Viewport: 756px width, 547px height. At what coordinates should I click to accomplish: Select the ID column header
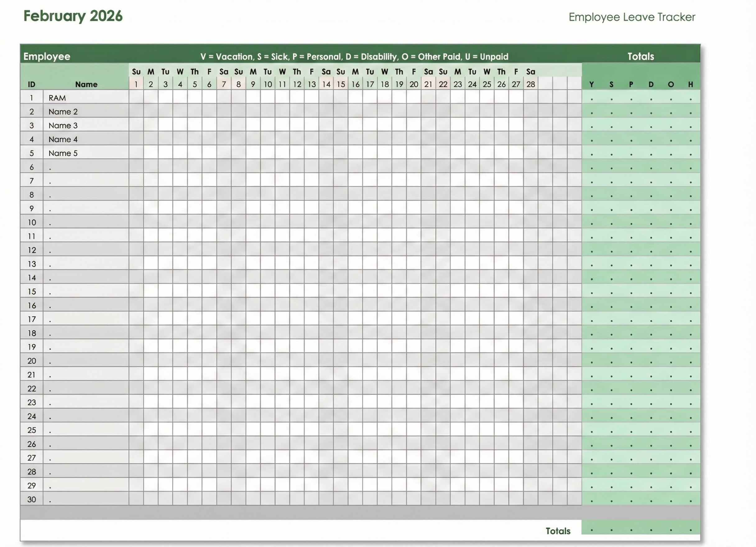[x=31, y=84]
